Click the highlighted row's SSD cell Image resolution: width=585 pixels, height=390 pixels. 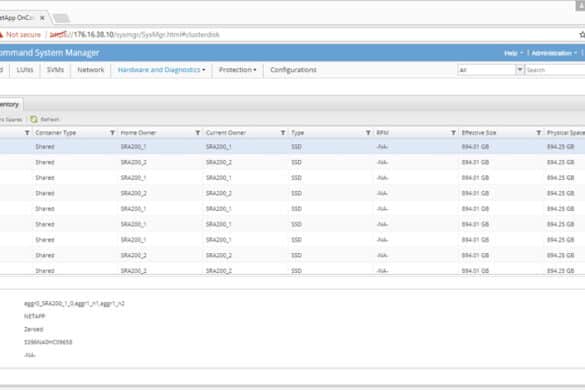(x=296, y=147)
